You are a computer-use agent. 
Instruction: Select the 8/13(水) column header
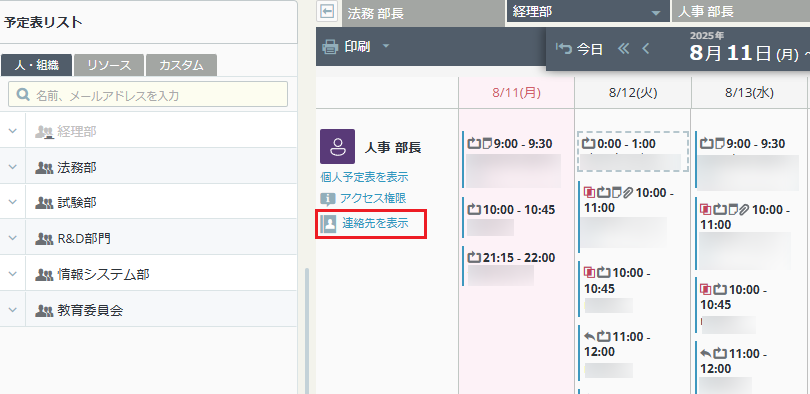click(749, 93)
